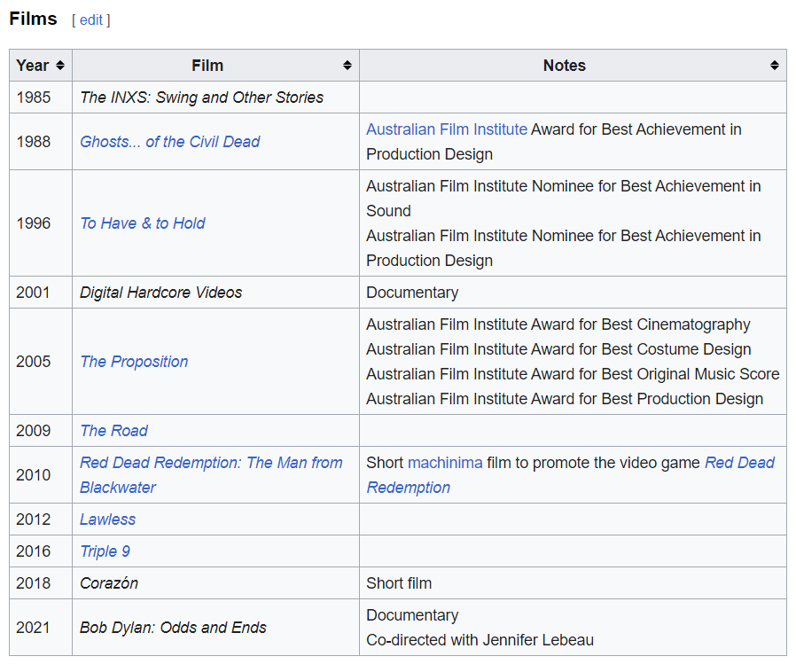
Task: Click the year 2012 cell
Action: [x=41, y=520]
